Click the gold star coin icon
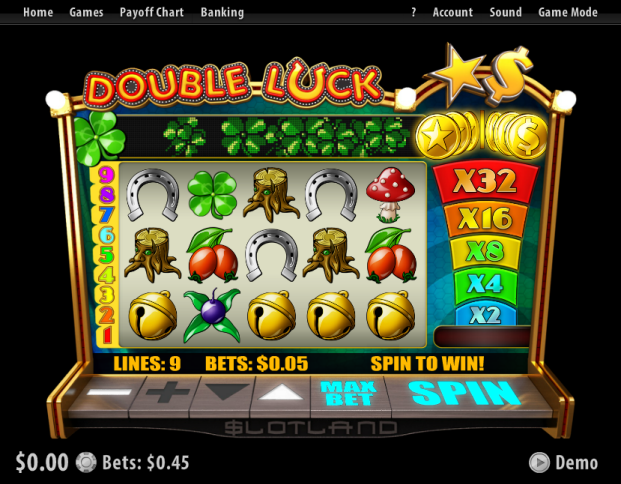The image size is (621, 484). pyautogui.click(x=437, y=137)
